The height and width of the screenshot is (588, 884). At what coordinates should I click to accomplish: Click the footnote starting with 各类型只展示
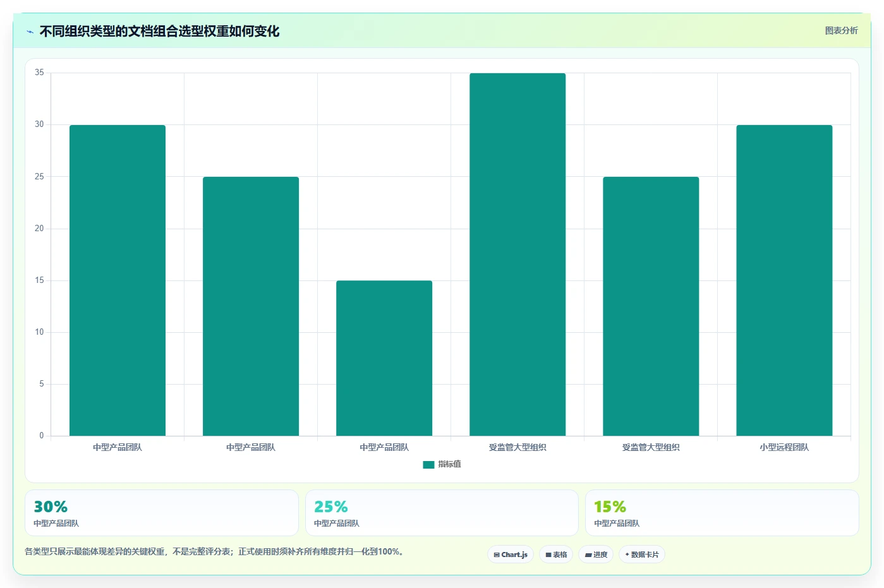(215, 551)
